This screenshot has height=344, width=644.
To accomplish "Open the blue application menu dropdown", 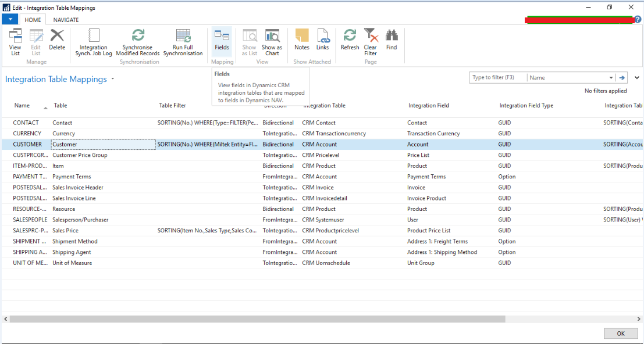I will 10,19.
